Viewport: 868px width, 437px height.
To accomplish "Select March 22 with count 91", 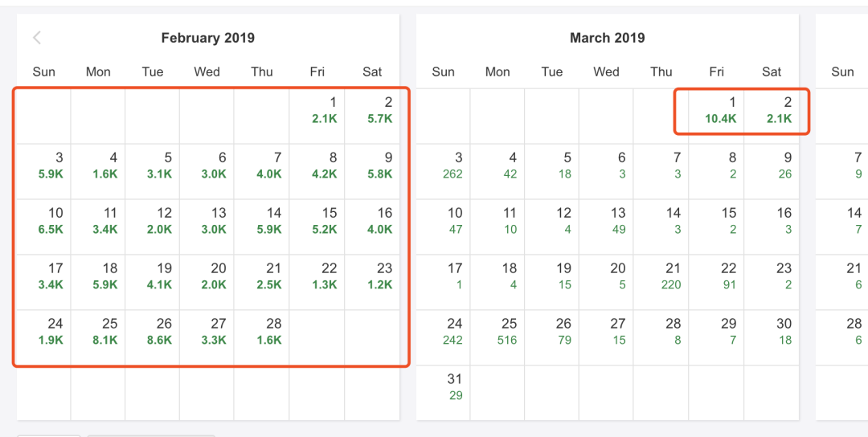I will [716, 276].
